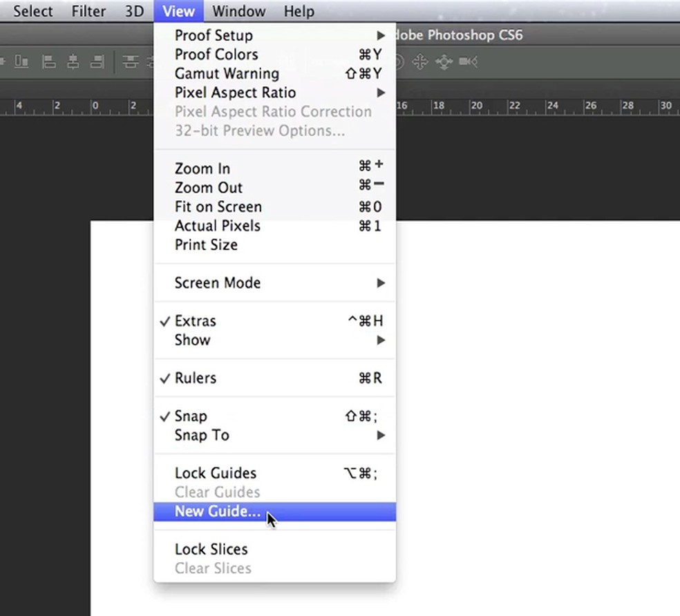Choose Zoom Out from the View menu
The height and width of the screenshot is (616, 680).
point(275,187)
